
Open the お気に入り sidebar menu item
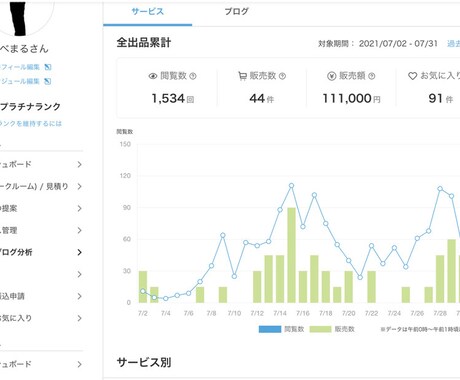coord(16,318)
